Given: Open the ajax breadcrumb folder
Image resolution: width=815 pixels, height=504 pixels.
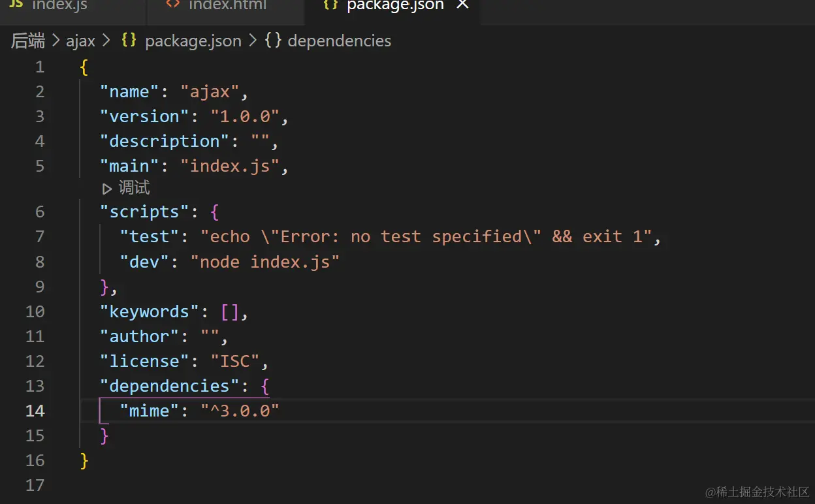Looking at the screenshot, I should pos(80,41).
